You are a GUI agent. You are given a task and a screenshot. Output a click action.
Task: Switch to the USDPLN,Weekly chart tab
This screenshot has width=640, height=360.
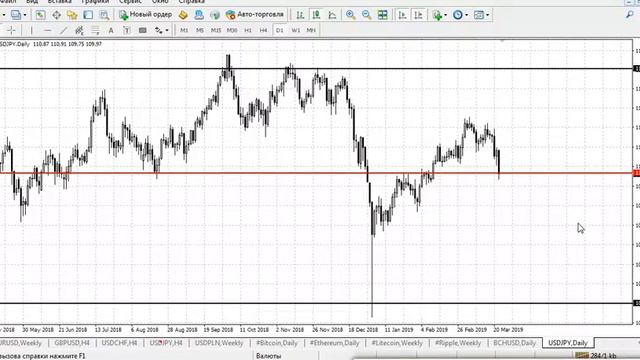(x=219, y=343)
